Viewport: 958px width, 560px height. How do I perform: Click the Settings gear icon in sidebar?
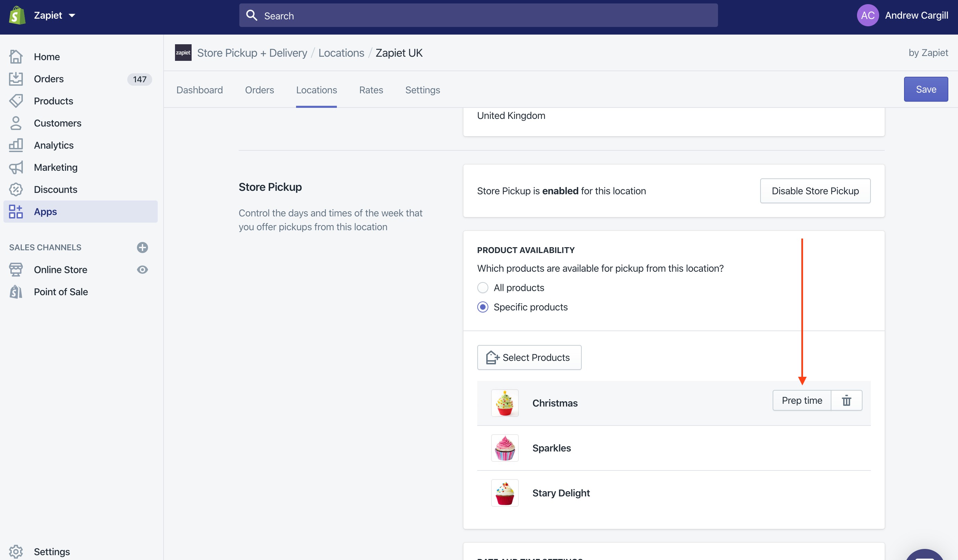click(x=16, y=551)
